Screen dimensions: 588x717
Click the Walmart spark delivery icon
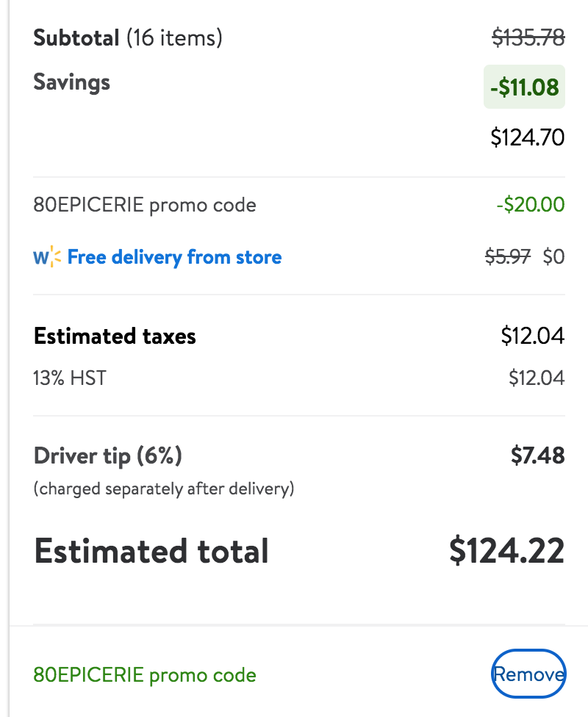pos(47,256)
